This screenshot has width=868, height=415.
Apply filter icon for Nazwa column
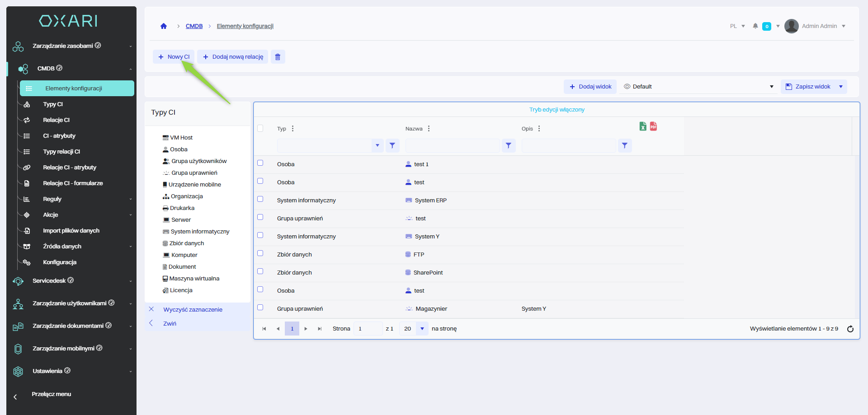click(509, 145)
